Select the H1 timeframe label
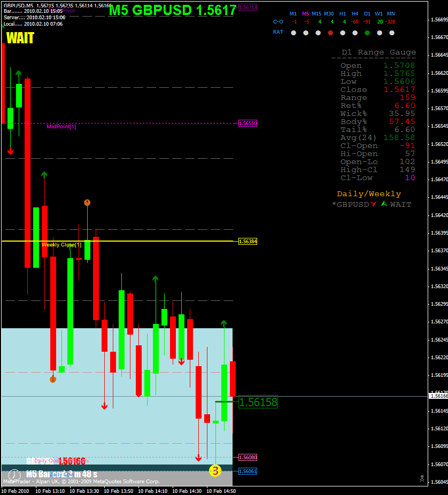448x495 pixels. coord(343,14)
